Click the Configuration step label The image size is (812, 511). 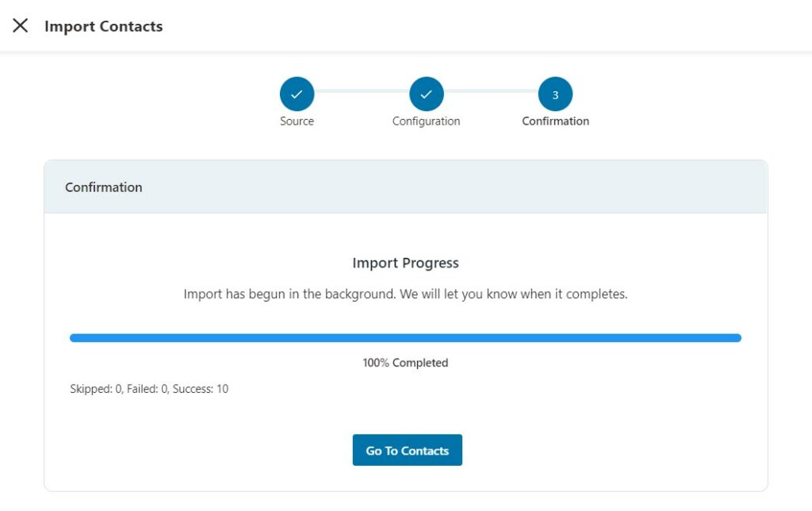[x=426, y=121]
